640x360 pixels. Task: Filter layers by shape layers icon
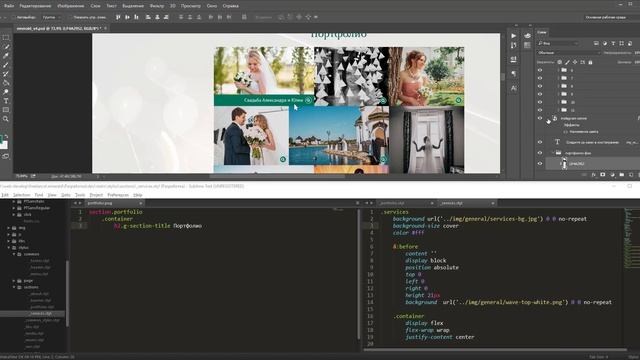tap(621, 43)
